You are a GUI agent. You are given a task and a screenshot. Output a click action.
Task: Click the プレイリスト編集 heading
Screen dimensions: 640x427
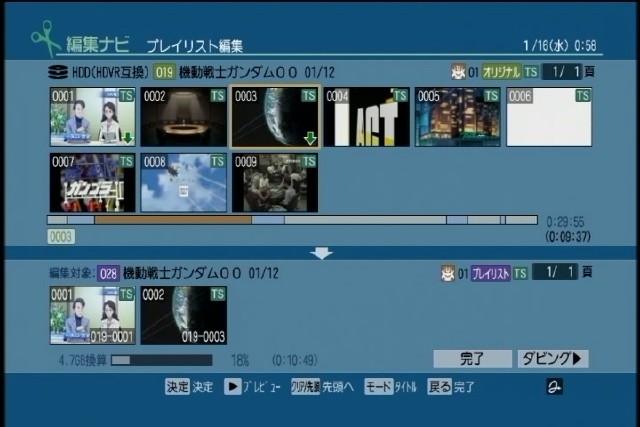pyautogui.click(x=195, y=46)
